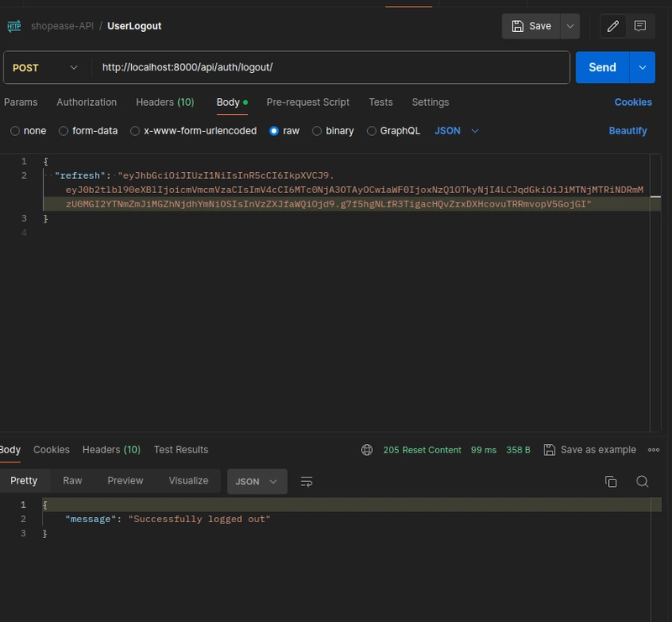Open the response Body tab
Screen dimensions: 672x622
coord(10,450)
